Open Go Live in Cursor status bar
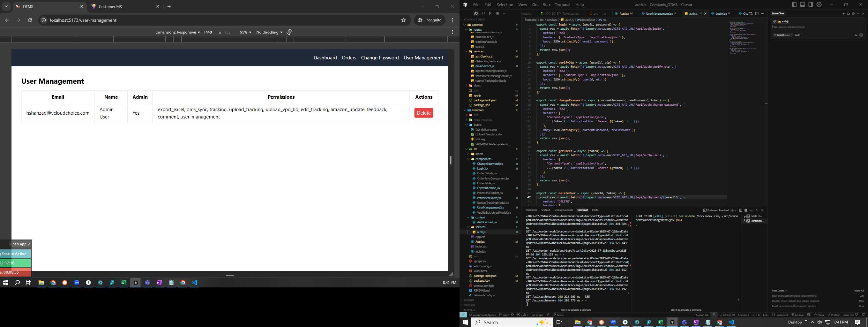Screen dimensions: 868x327 797,315
